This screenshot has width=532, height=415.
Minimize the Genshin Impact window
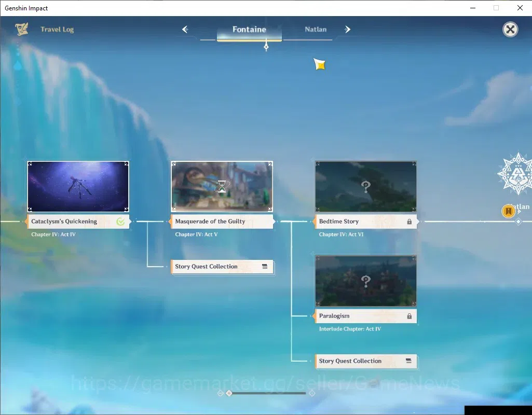[x=473, y=8]
